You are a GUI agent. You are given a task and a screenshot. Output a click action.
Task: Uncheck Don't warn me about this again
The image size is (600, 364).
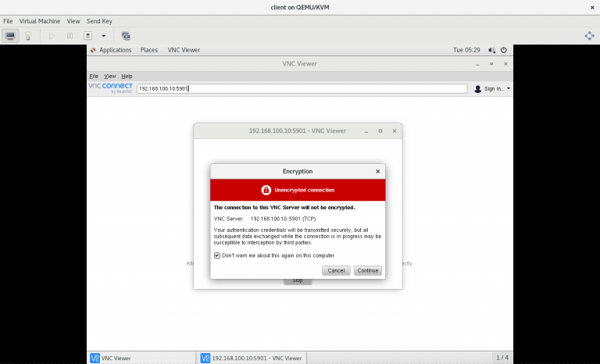pyautogui.click(x=217, y=255)
